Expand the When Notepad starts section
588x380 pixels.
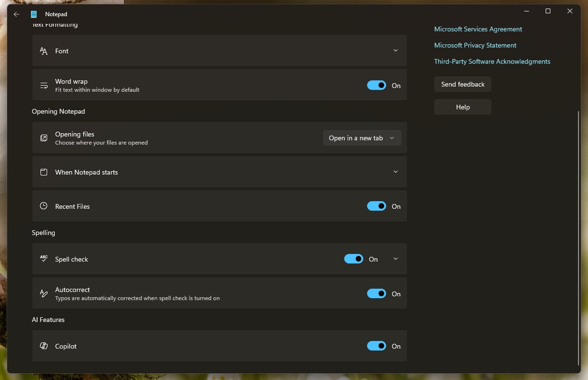pos(395,172)
